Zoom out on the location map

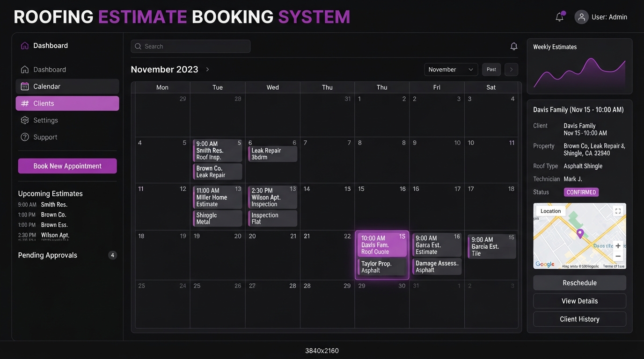[x=618, y=256]
